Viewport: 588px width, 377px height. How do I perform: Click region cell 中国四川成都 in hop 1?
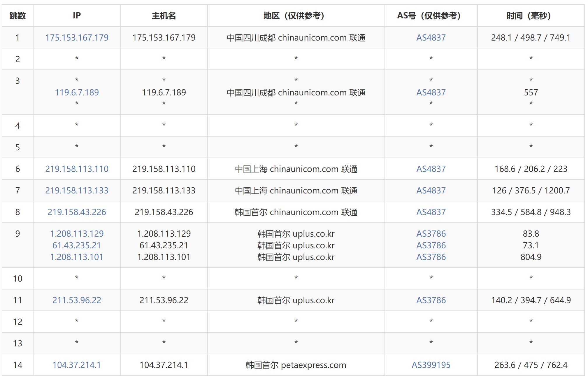(x=296, y=38)
